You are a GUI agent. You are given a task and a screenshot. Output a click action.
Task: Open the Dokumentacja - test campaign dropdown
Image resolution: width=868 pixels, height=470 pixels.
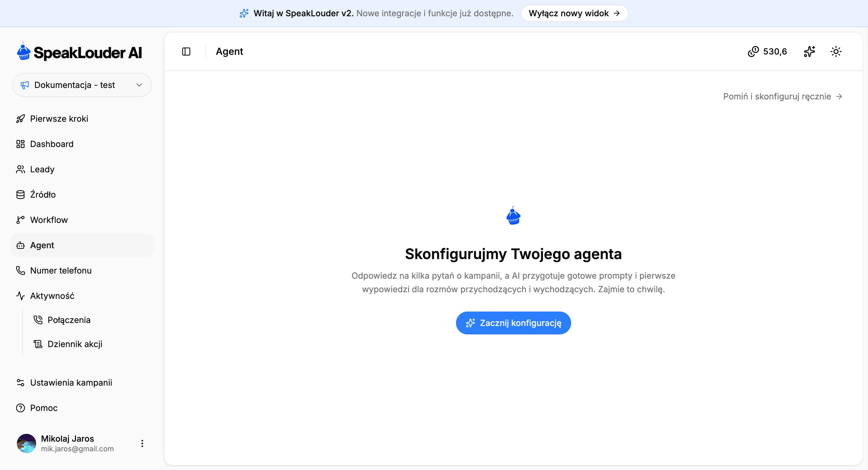[x=82, y=85]
